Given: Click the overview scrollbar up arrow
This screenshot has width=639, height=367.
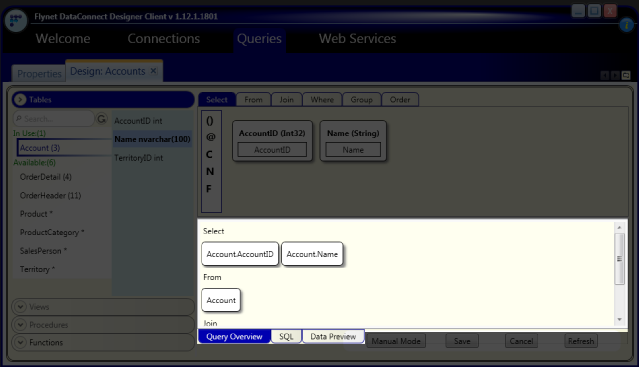Looking at the screenshot, I should (x=619, y=227).
